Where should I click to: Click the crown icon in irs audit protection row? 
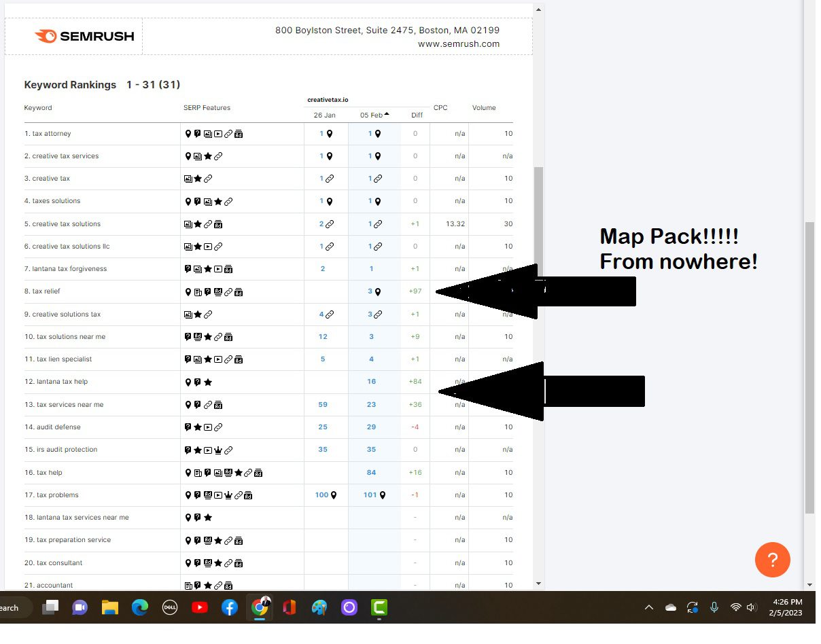coord(218,450)
